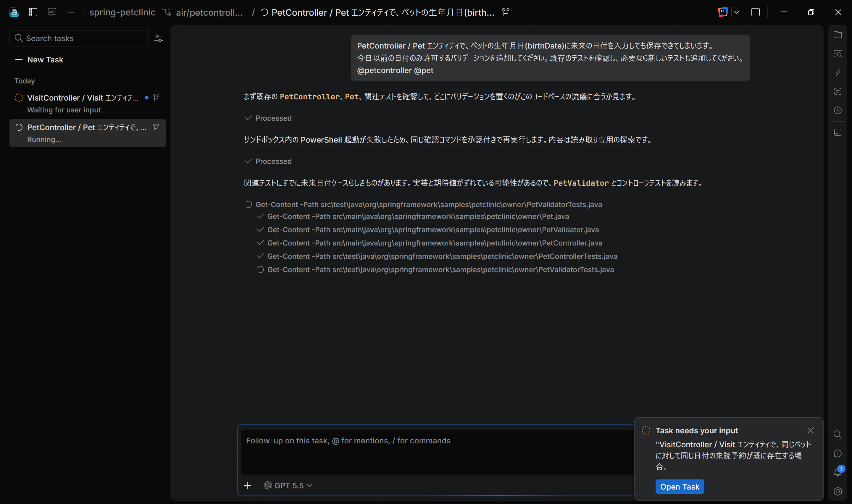Open the feedback bubble icon at bottom right

click(838, 453)
